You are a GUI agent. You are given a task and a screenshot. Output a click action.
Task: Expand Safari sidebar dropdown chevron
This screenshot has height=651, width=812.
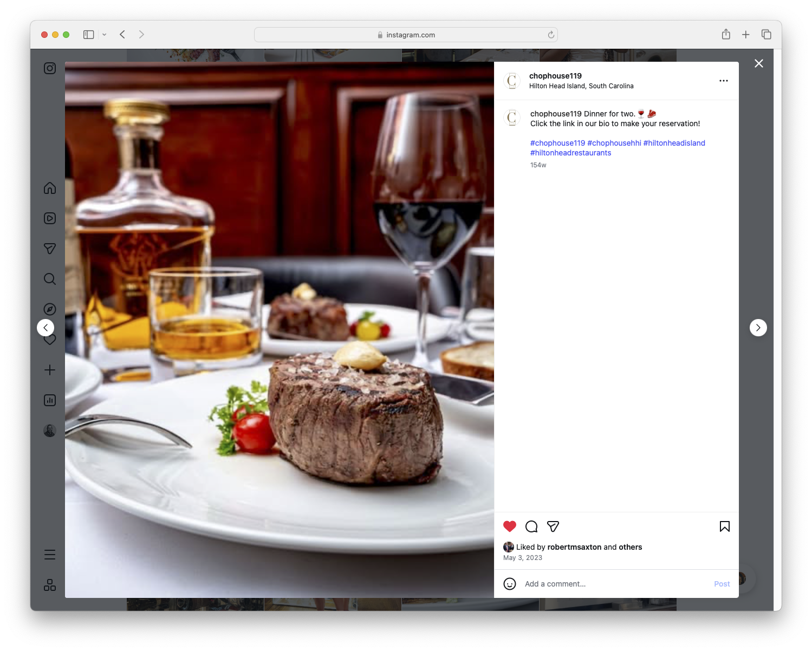coord(104,35)
